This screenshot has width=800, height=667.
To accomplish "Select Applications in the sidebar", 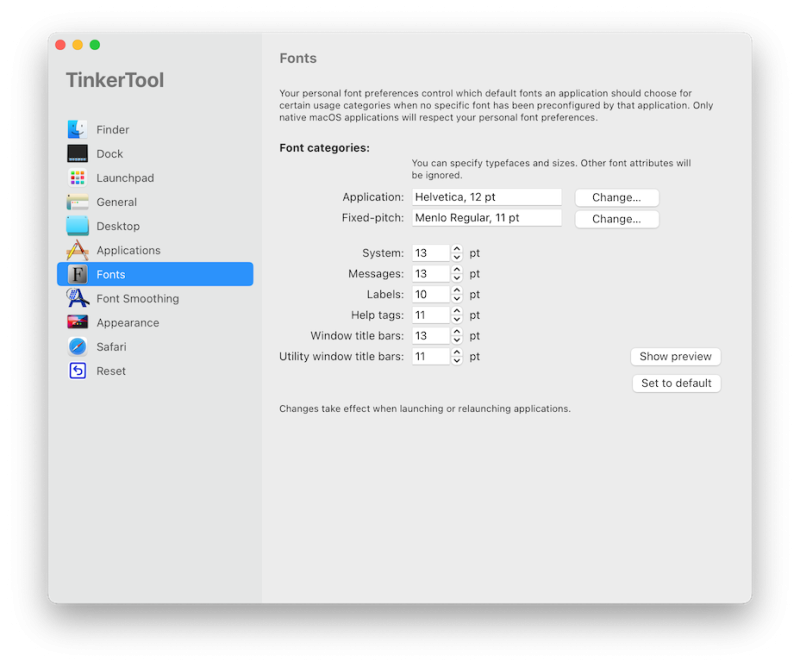I will click(129, 250).
